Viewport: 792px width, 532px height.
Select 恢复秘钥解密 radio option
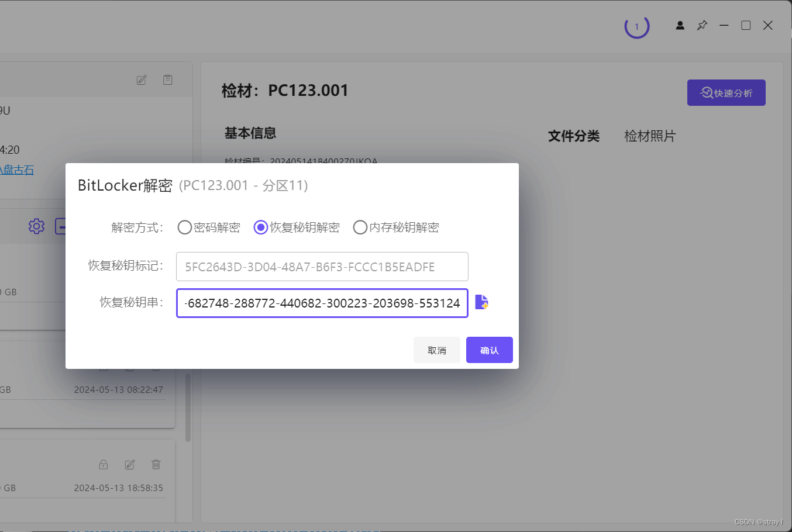(297, 227)
